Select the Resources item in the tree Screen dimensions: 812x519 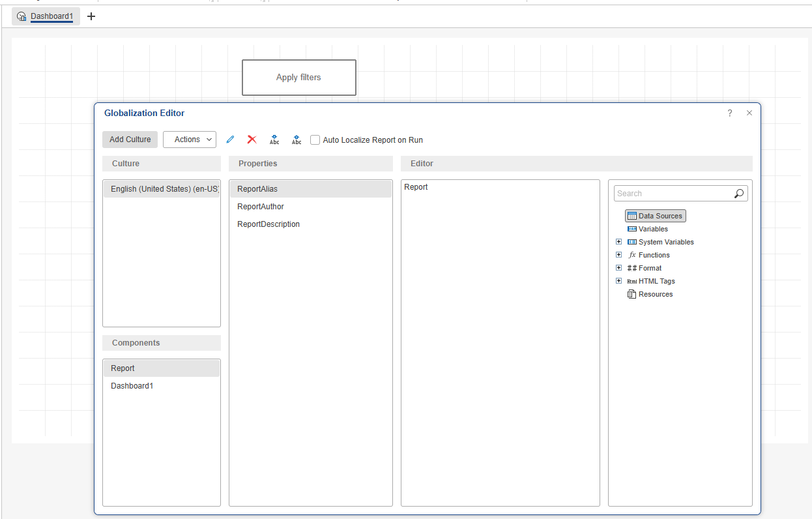655,294
